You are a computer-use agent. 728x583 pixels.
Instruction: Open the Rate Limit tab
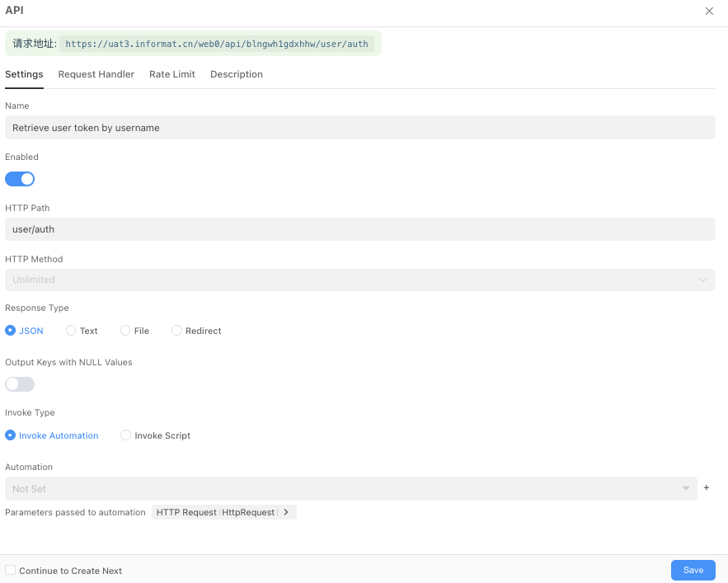(x=171, y=74)
